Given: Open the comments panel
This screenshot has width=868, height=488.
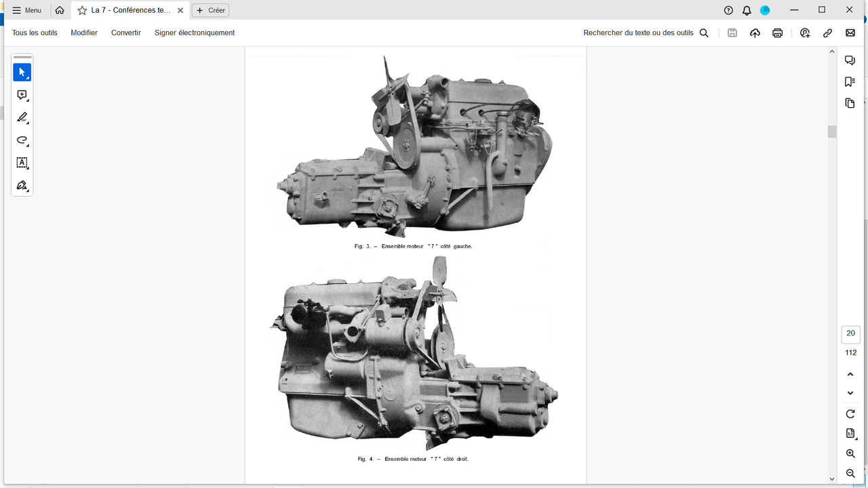Looking at the screenshot, I should pos(850,60).
